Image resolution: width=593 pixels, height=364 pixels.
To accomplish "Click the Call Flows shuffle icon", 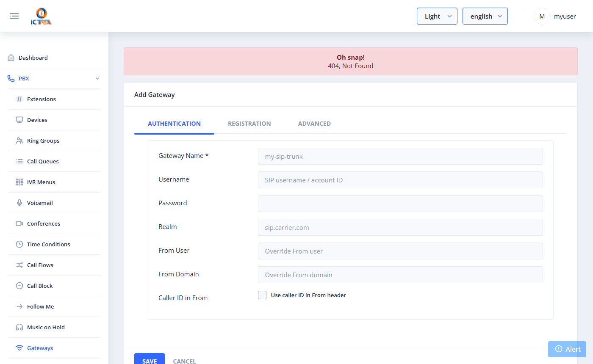I will pos(19,265).
